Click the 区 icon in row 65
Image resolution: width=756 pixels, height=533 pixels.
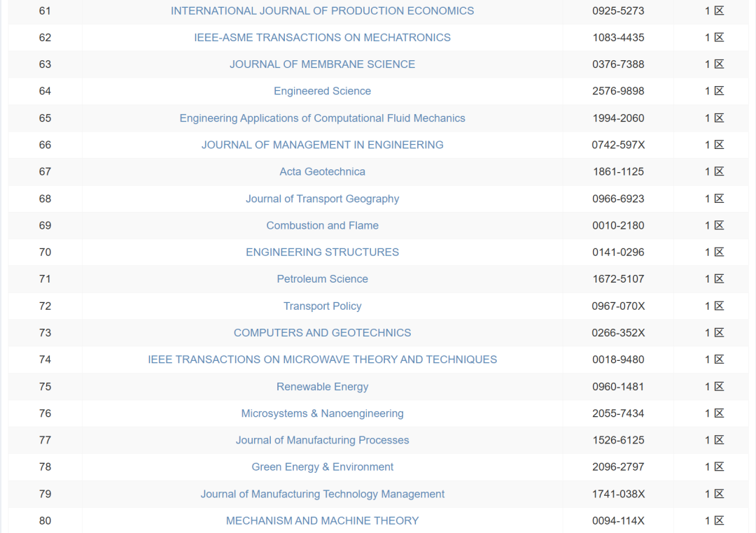(x=719, y=118)
